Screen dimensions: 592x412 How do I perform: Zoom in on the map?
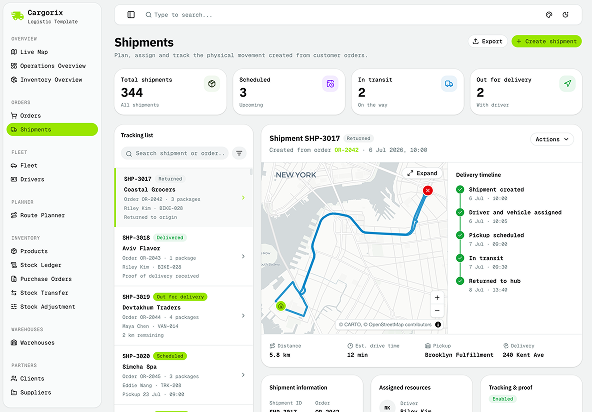[437, 298]
